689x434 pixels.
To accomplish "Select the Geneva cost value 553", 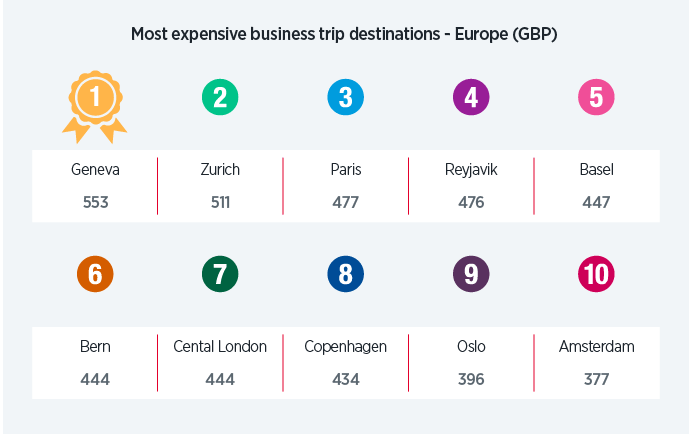I will (x=95, y=202).
